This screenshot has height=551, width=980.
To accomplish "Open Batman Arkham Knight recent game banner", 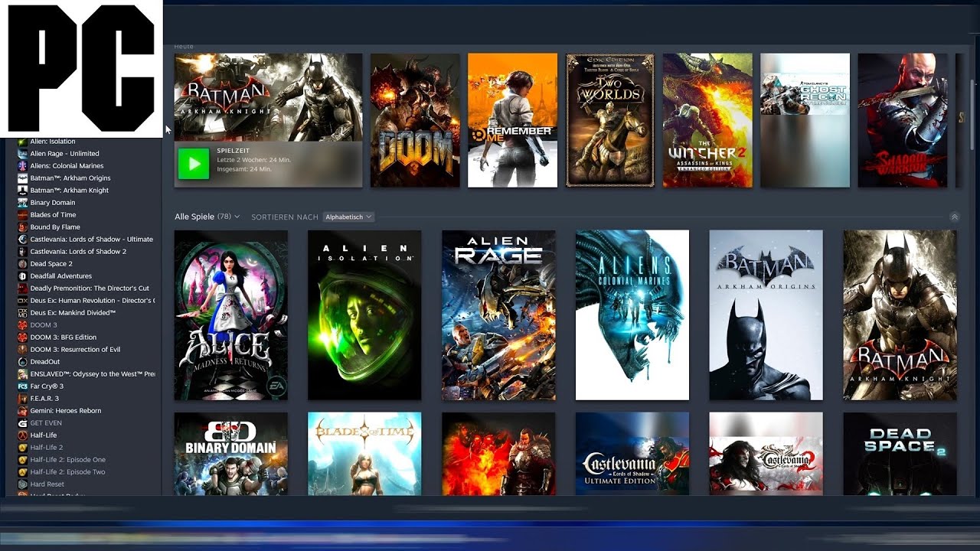I will coord(269,120).
